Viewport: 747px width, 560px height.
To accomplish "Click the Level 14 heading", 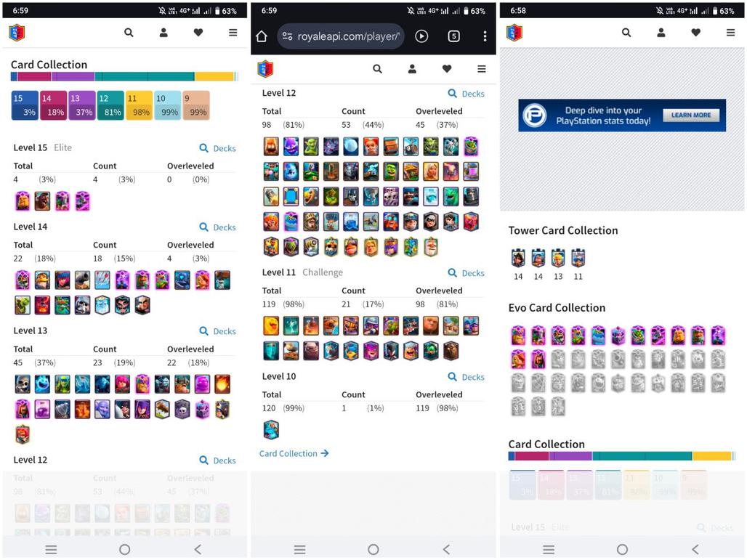I will pos(30,227).
